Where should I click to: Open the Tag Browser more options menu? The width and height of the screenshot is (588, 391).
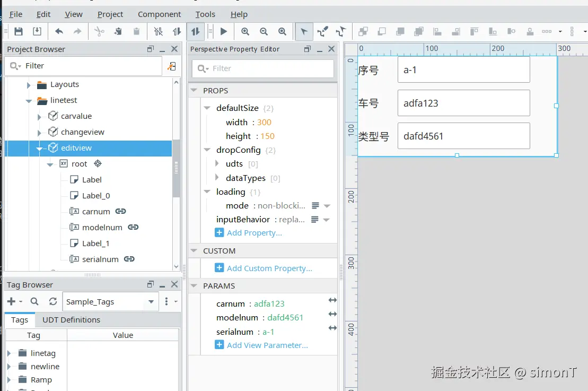[x=166, y=301]
